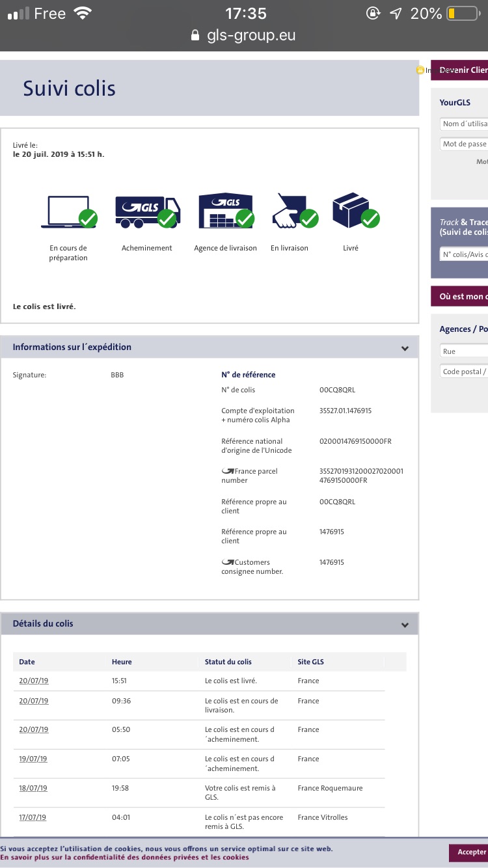Click the GLS truck 'Acheminement' icon

tap(147, 211)
